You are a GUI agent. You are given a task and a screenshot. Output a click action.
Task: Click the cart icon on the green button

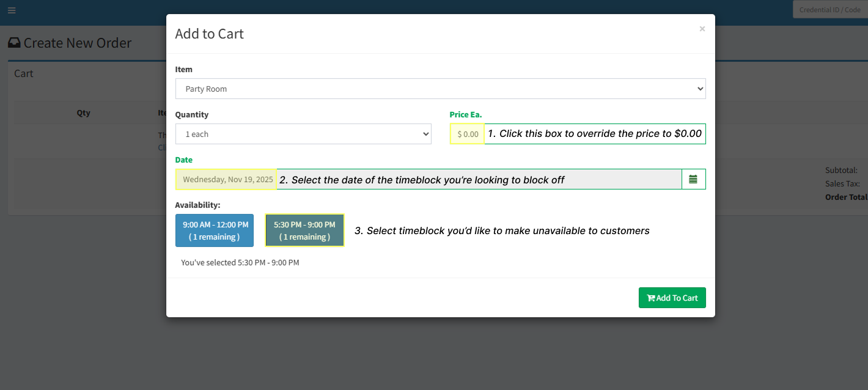click(x=650, y=298)
